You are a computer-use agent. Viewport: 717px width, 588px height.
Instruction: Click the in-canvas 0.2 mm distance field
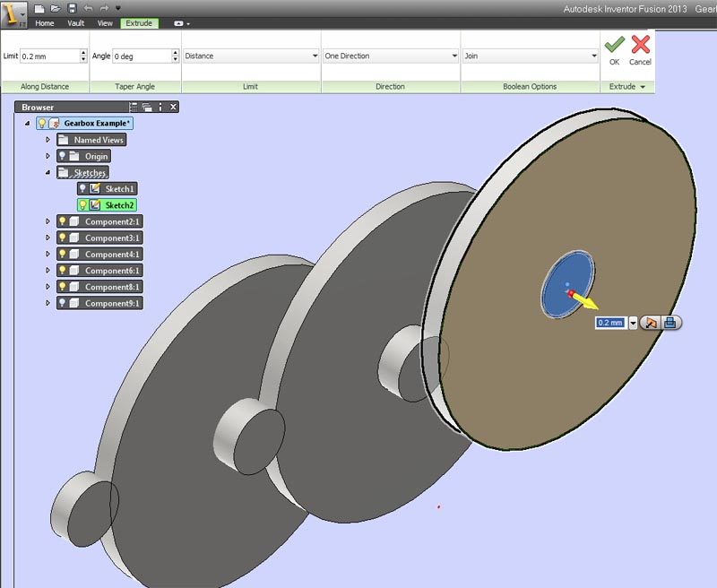pos(610,323)
